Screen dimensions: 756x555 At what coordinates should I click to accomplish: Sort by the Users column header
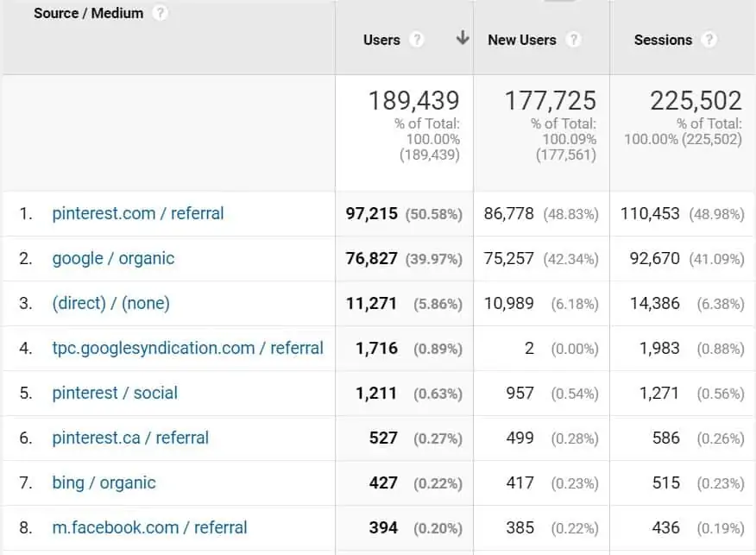point(381,40)
